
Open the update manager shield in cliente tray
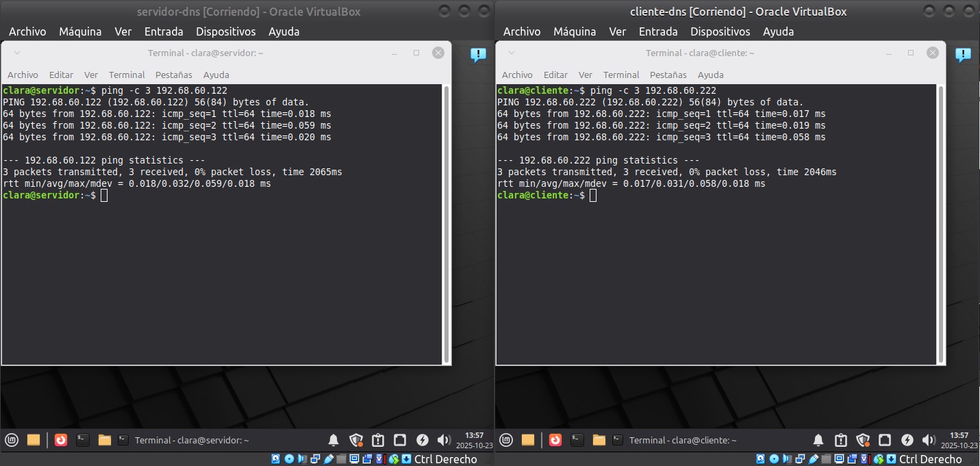[863, 440]
